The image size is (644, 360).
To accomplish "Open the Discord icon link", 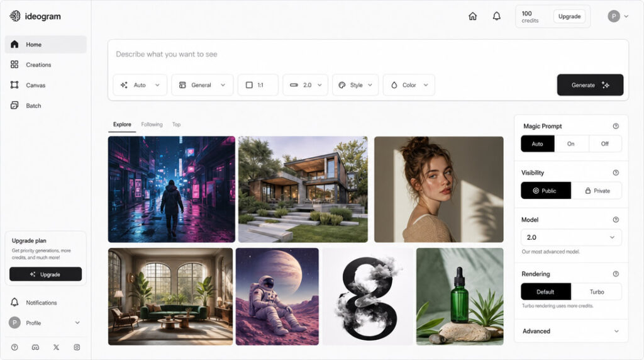I will [x=35, y=347].
